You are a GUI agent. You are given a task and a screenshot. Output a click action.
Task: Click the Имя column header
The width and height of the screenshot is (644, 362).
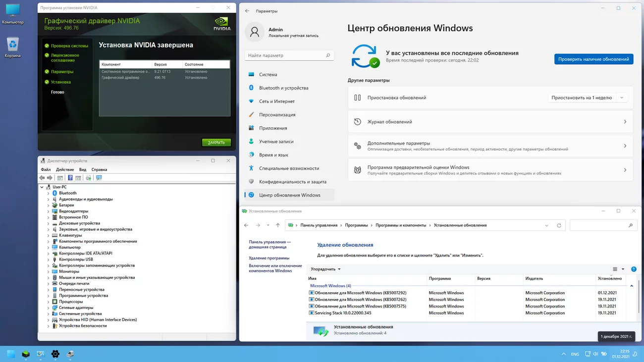[367, 279]
